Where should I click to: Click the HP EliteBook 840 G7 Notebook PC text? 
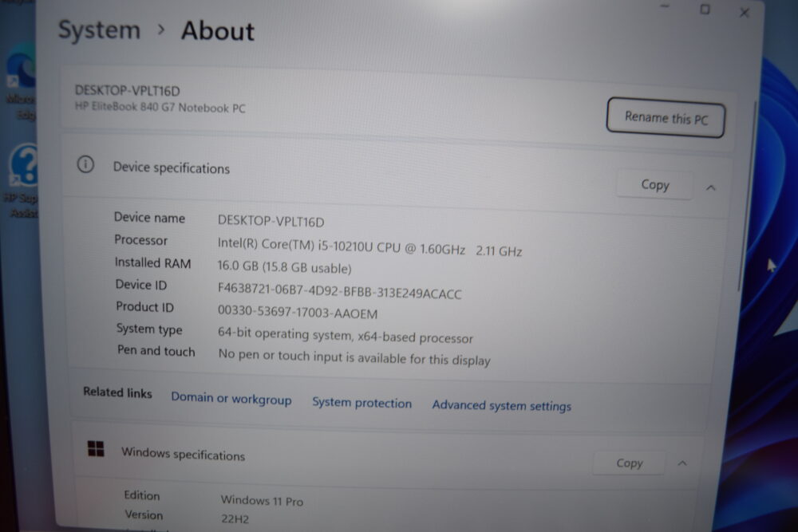(x=160, y=108)
